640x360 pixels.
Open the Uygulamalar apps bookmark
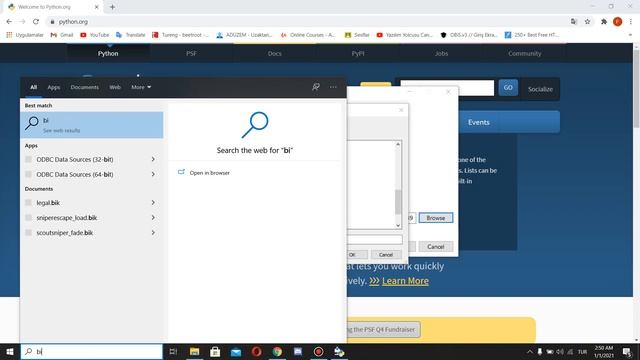coord(25,35)
